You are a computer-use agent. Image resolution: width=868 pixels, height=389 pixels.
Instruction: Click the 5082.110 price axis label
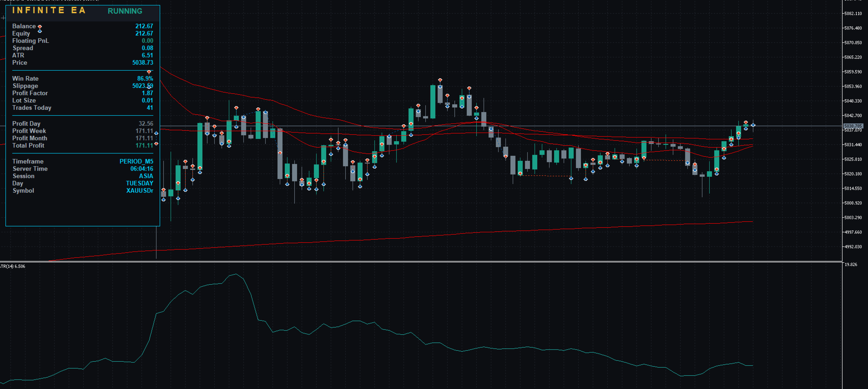coord(853,14)
